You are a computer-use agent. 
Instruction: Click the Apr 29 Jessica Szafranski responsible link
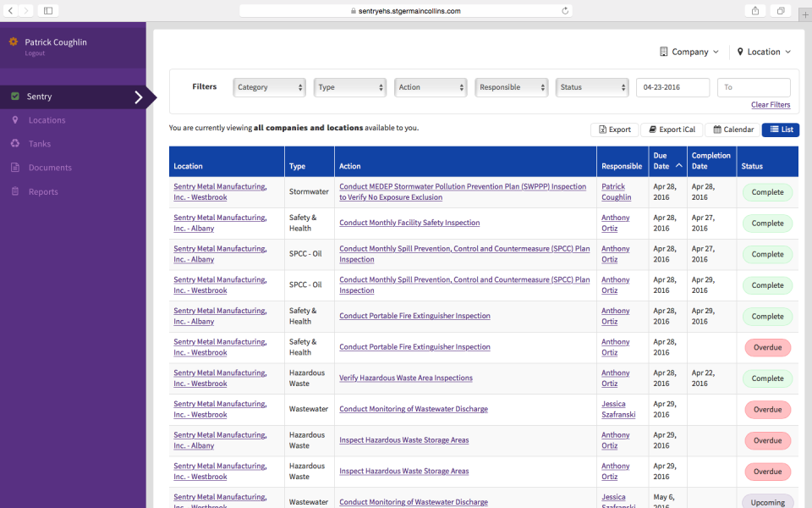pyautogui.click(x=618, y=410)
